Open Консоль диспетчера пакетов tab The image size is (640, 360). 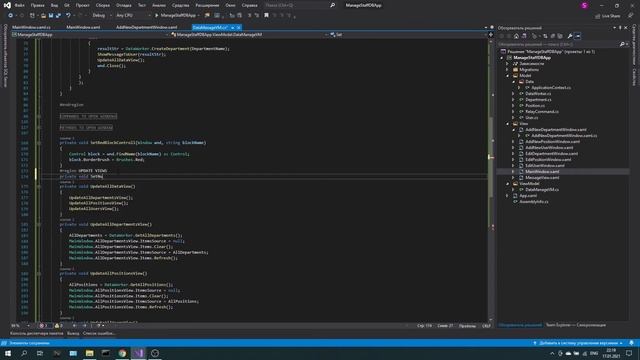[37, 333]
